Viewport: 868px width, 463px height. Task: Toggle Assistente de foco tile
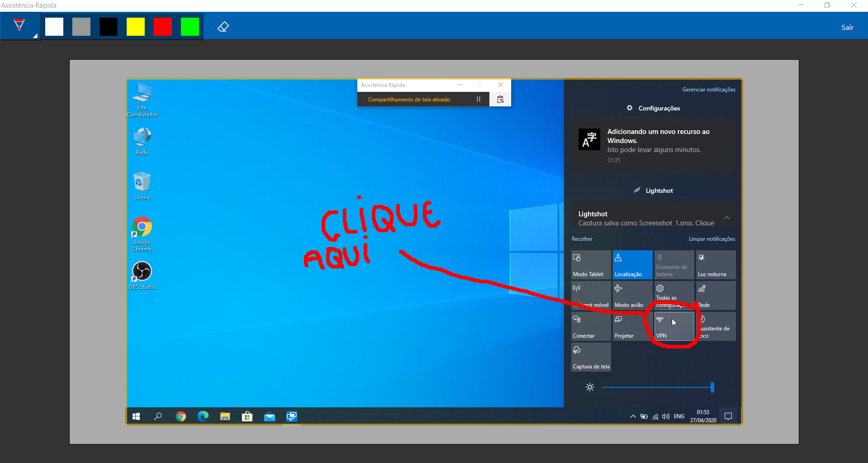pyautogui.click(x=716, y=326)
